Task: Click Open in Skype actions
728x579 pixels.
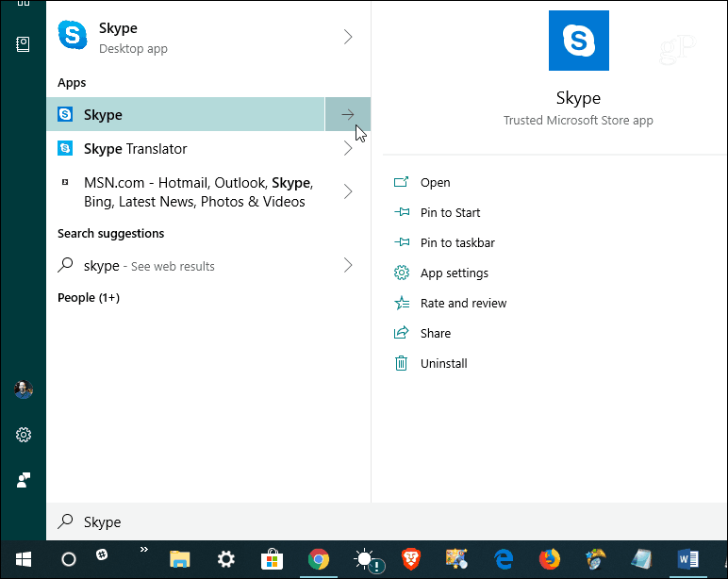Action: tap(435, 183)
